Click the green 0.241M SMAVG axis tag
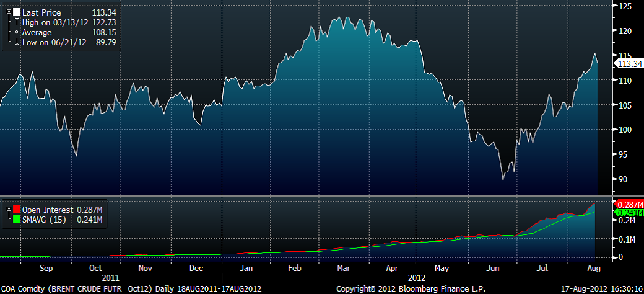 click(x=628, y=212)
